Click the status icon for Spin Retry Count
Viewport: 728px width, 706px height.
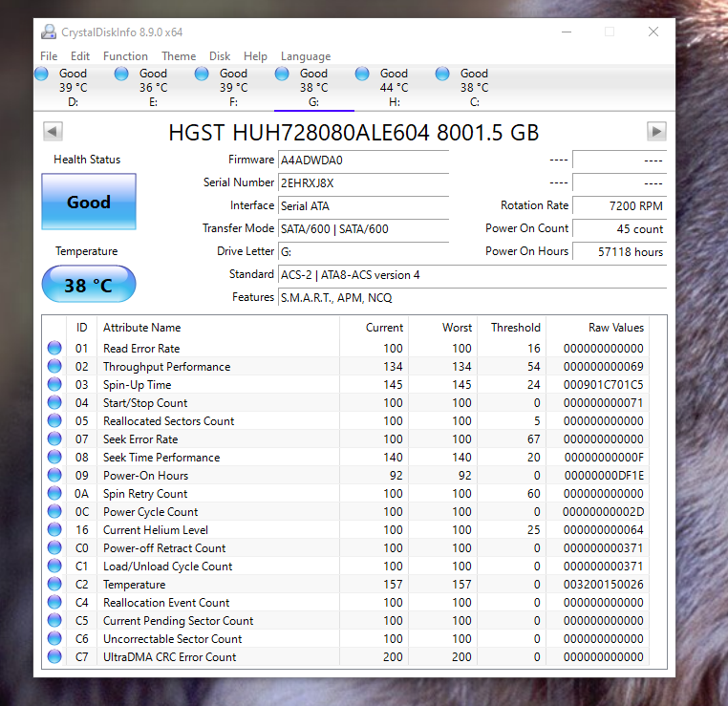(x=54, y=493)
